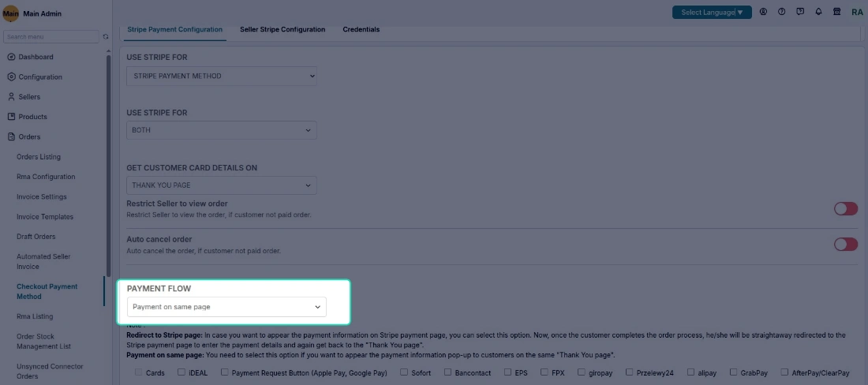Check the EPS checkbox
The height and width of the screenshot is (385, 868).
pos(507,372)
